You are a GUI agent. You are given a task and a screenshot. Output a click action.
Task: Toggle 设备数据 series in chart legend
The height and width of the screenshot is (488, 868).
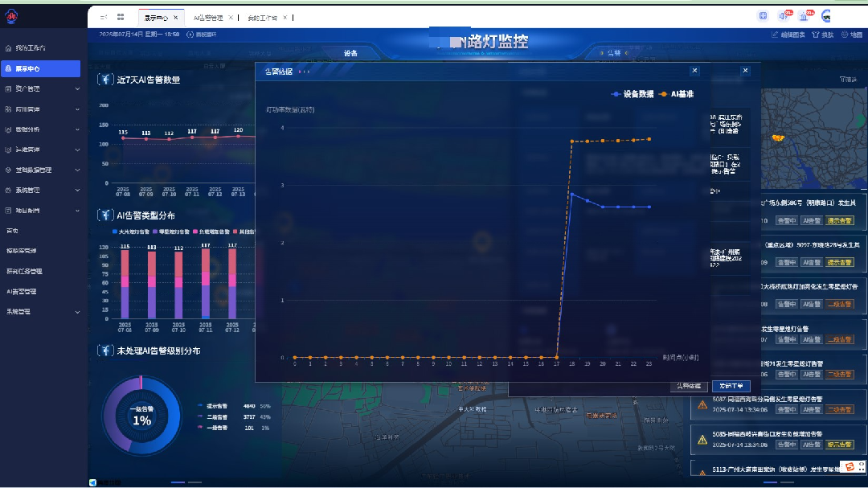click(632, 94)
